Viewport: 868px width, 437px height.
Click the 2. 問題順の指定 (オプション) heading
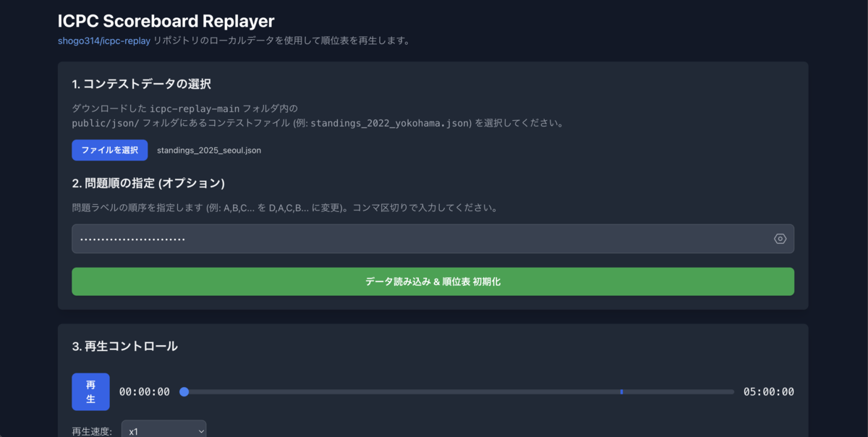pos(148,182)
